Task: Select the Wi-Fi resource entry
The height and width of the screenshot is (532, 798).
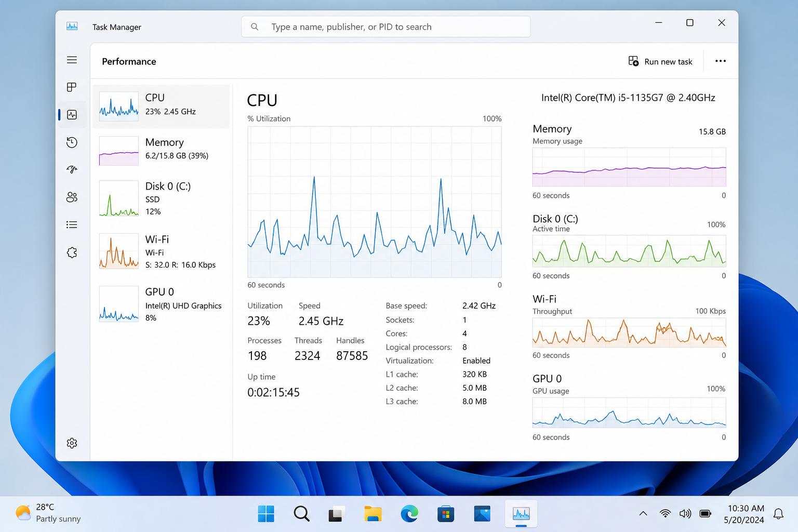Action: [161, 251]
